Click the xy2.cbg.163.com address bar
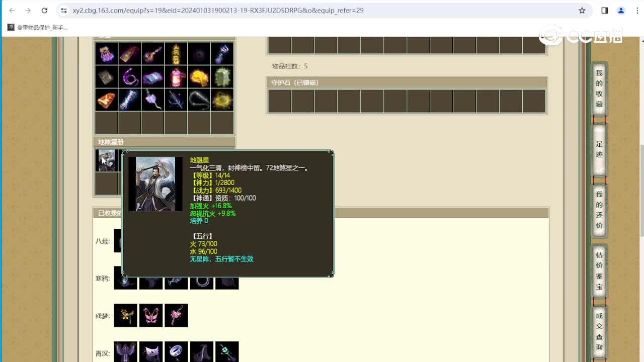The image size is (644, 362). point(322,10)
